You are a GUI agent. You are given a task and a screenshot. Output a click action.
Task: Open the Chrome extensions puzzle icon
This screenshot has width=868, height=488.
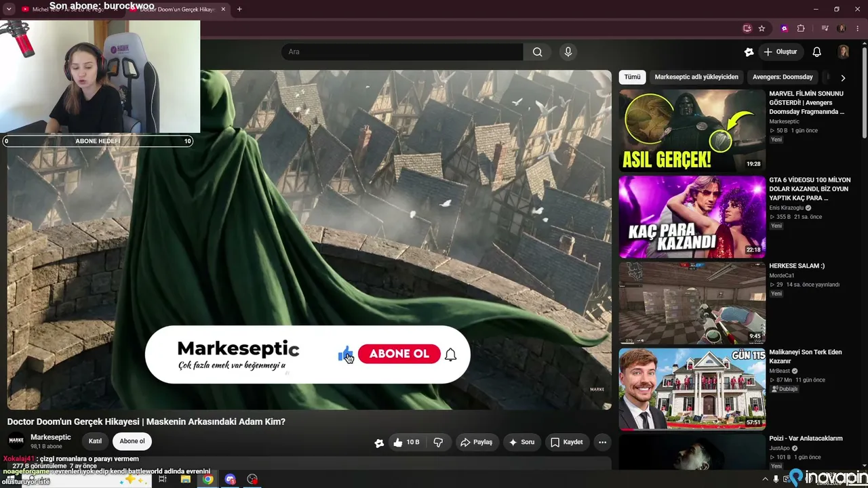[801, 28]
